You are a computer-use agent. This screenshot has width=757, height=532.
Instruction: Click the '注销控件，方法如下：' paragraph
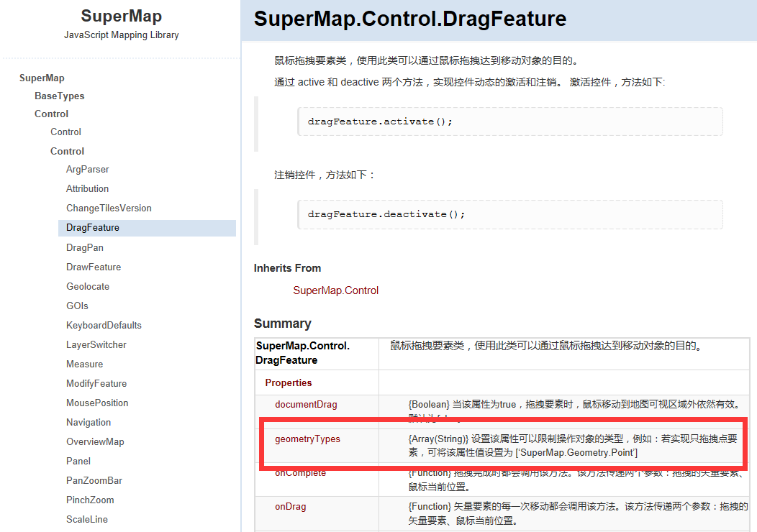pyautogui.click(x=325, y=175)
